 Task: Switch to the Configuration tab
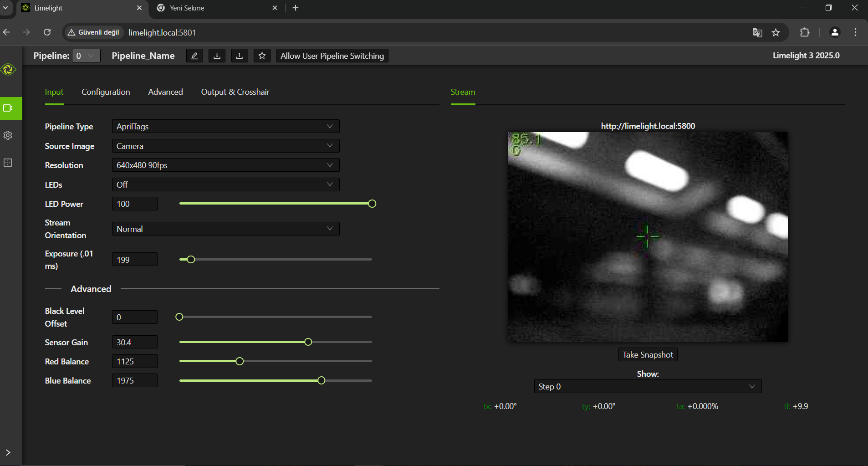click(106, 92)
